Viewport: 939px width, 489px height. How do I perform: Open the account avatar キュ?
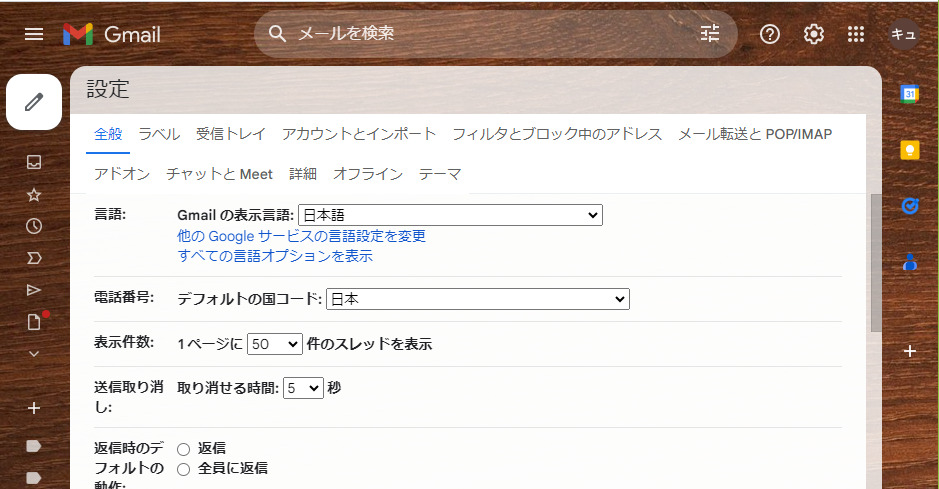(903, 34)
